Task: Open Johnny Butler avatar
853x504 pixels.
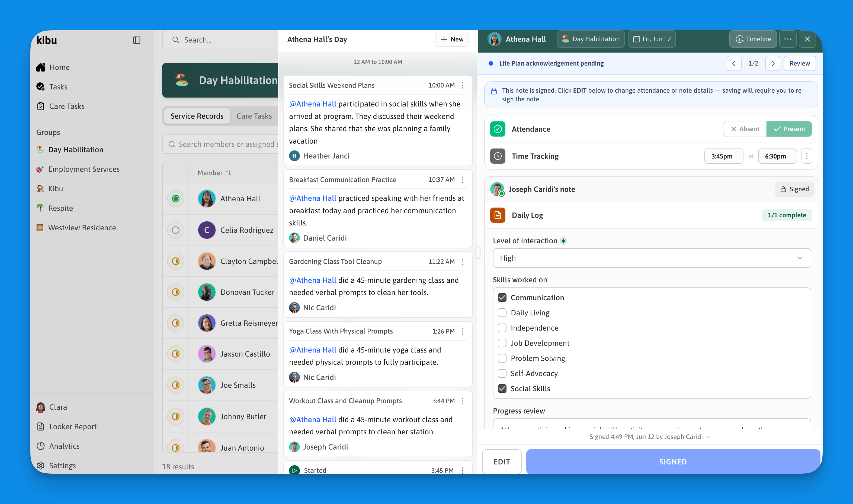Action: 207,416
